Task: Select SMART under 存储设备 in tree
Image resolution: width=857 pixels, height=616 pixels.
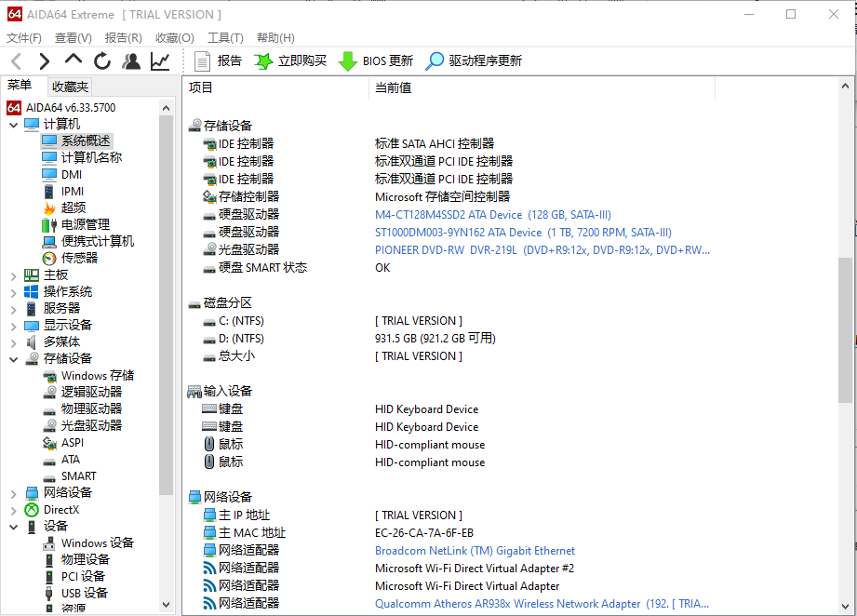Action: tap(78, 476)
